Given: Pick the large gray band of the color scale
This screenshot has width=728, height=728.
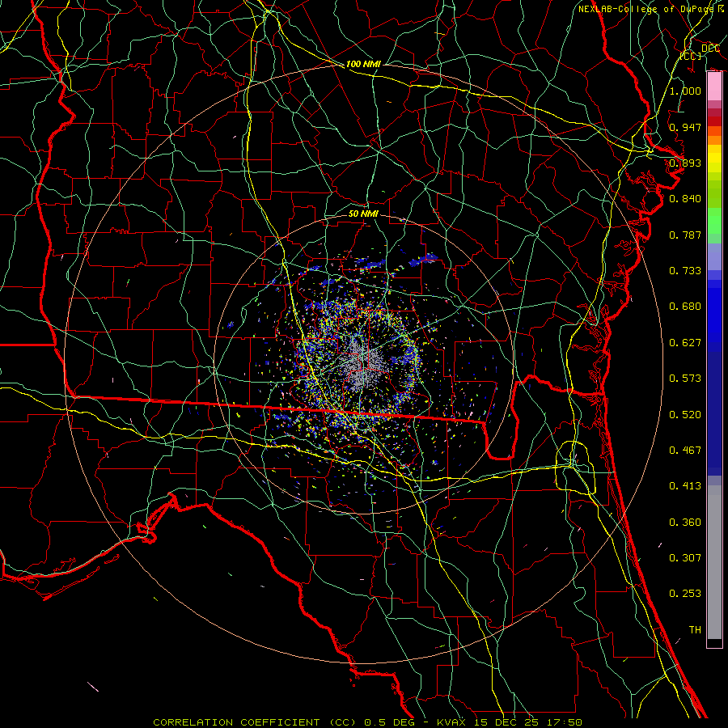Looking at the screenshot, I should [714, 562].
